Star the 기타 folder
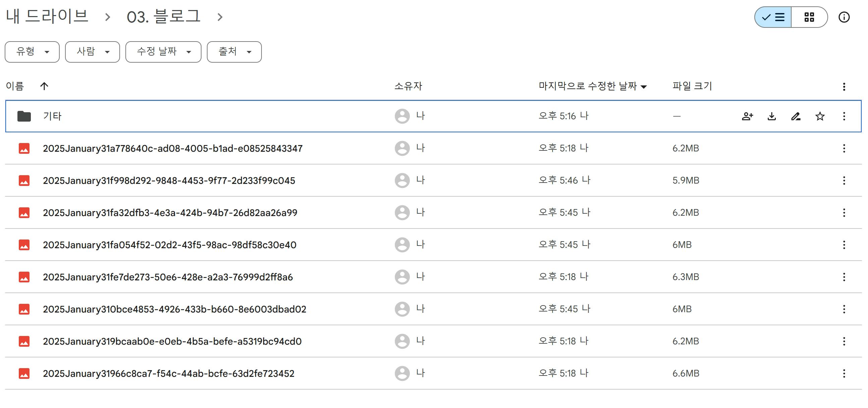868x408 pixels. coord(819,116)
